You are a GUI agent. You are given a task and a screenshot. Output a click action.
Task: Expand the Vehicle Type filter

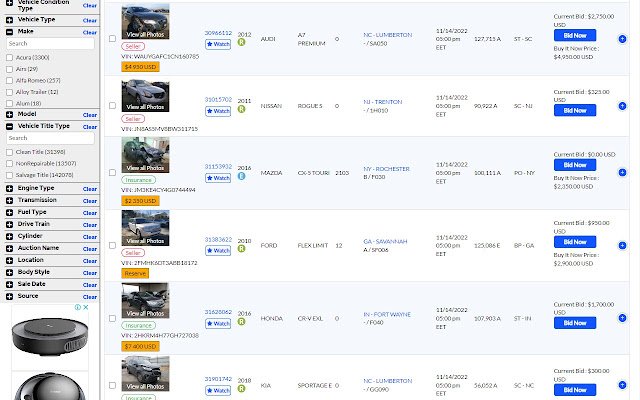(x=9, y=20)
